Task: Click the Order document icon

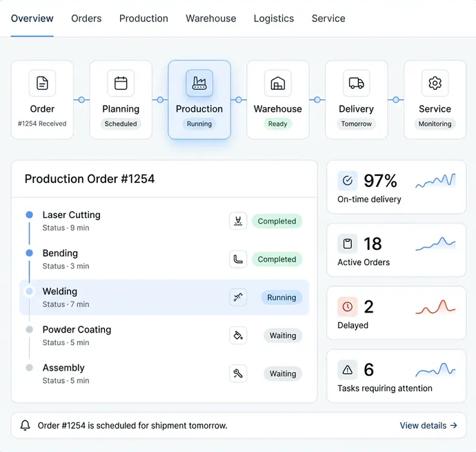Action: [x=42, y=83]
